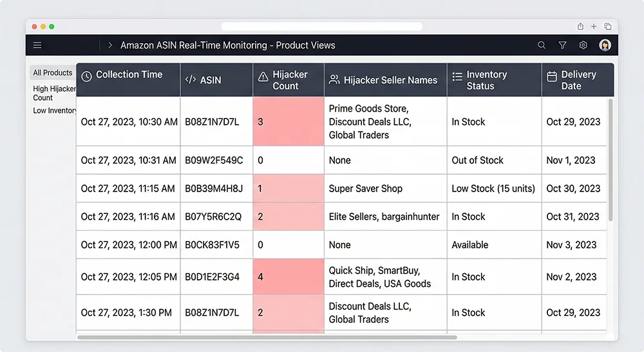Click the browser new tab plus icon

(x=594, y=26)
